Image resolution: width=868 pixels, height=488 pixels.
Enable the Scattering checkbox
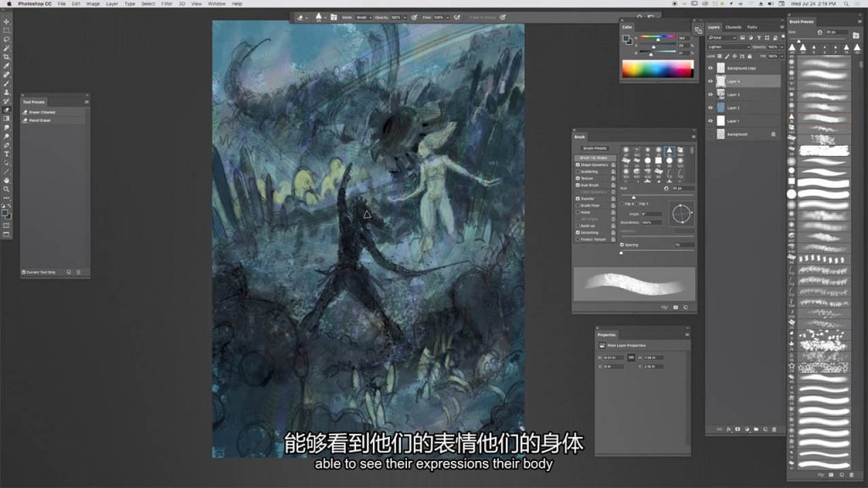578,171
